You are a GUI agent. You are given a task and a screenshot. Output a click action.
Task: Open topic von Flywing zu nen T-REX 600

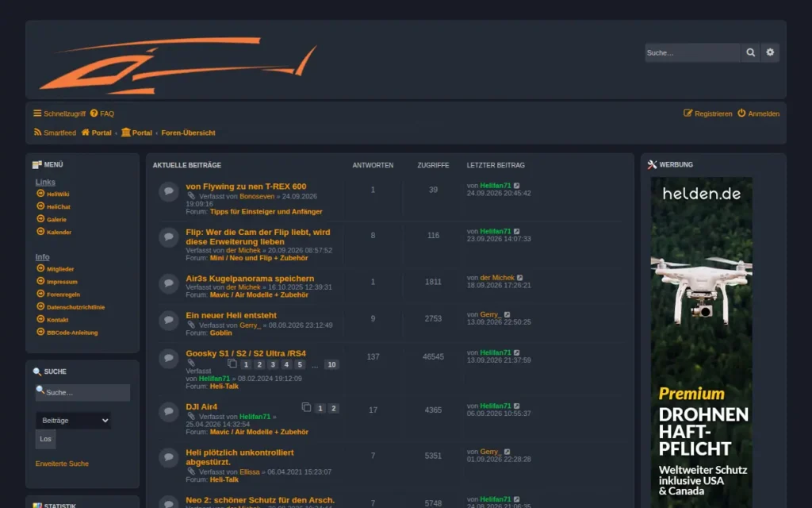click(246, 186)
